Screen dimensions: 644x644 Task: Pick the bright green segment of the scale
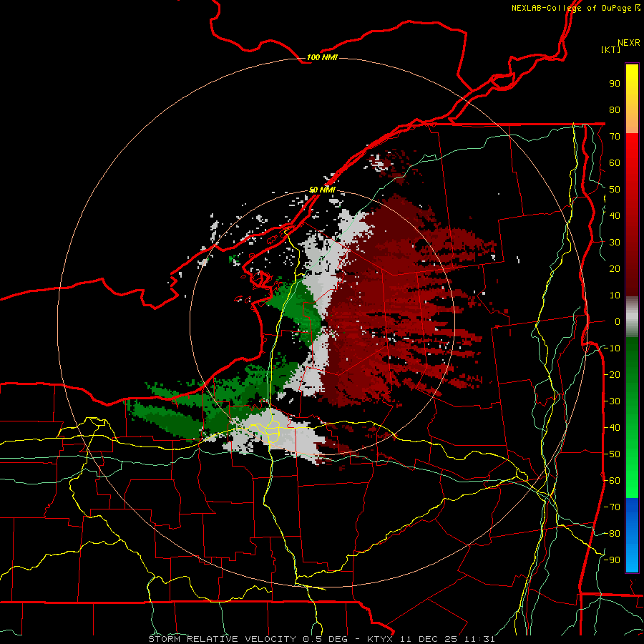pos(632,464)
